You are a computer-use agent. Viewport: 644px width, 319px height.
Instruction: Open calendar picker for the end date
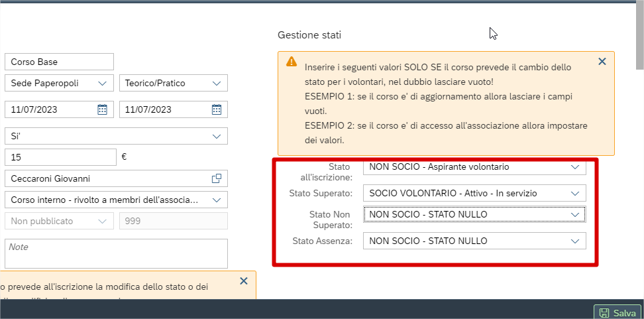[x=217, y=109]
